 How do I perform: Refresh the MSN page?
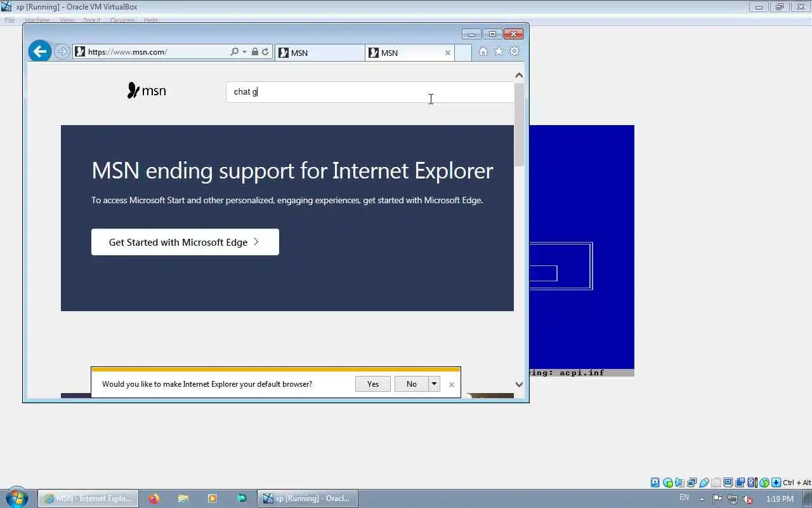coord(265,52)
